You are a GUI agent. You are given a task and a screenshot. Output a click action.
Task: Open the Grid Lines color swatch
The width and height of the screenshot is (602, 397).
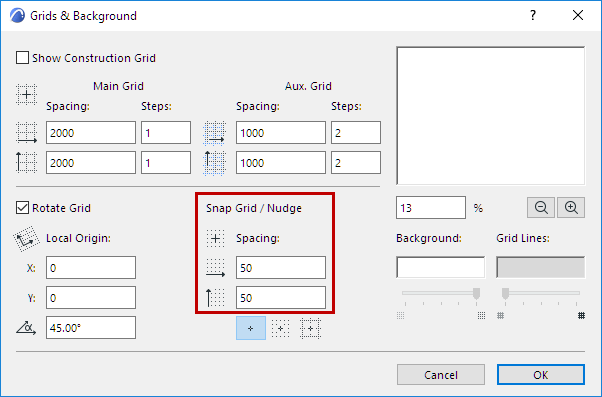click(540, 267)
